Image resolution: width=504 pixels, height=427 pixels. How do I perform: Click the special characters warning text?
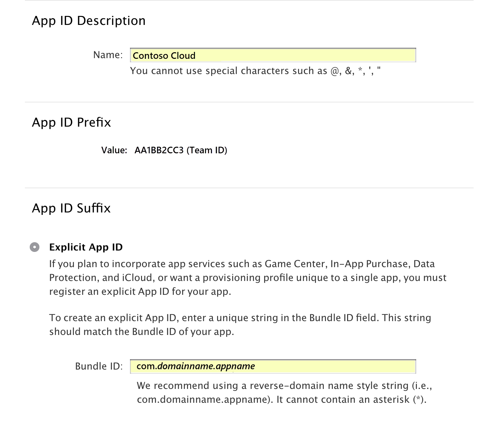[256, 71]
